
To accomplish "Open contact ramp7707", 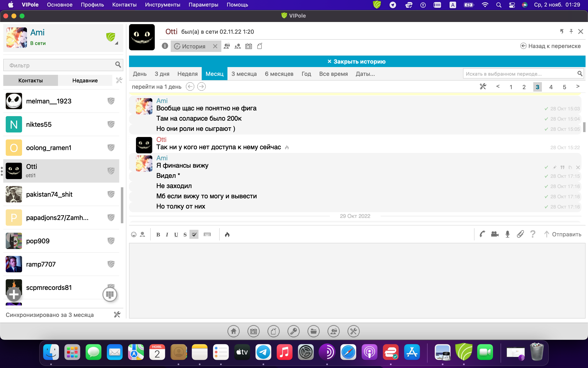I will coord(61,264).
